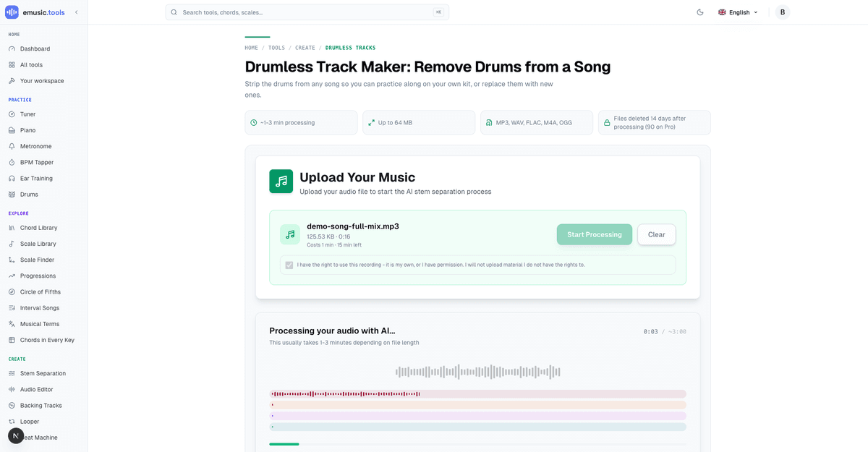868x452 pixels.
Task: Click the Tuner icon in sidebar
Action: [12, 114]
